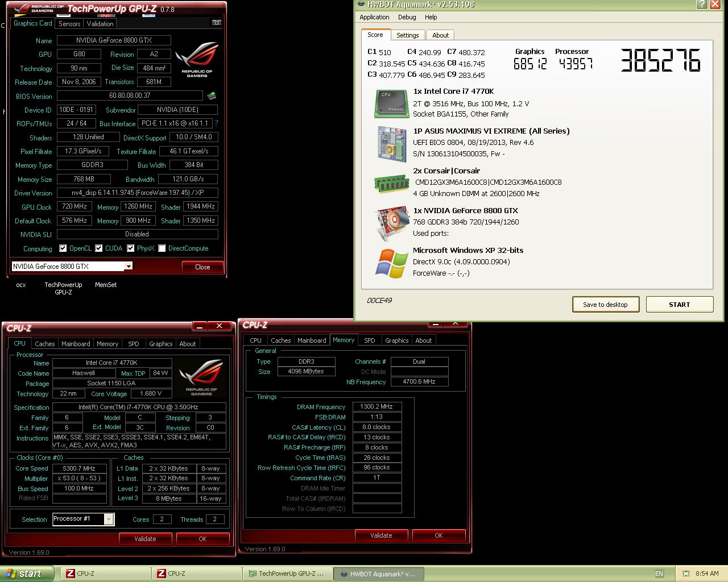Click Save to desktop in Aquamark
This screenshot has width=728, height=582.
[x=606, y=305]
